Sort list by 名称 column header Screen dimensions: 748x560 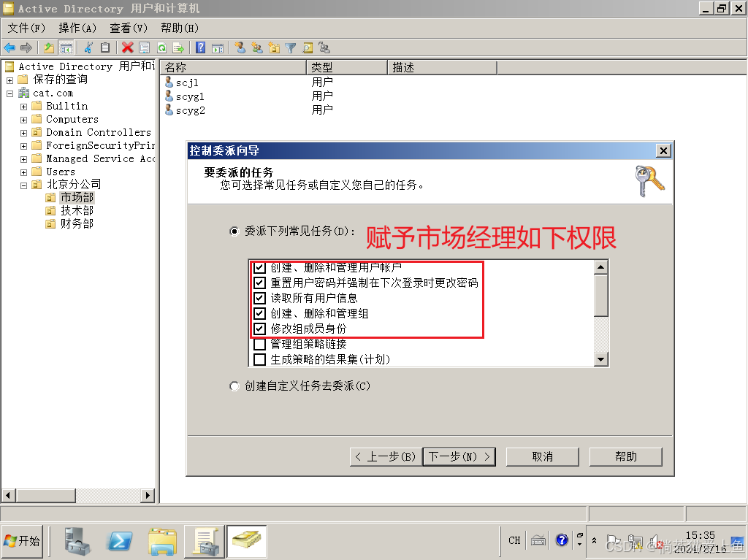[x=233, y=68]
